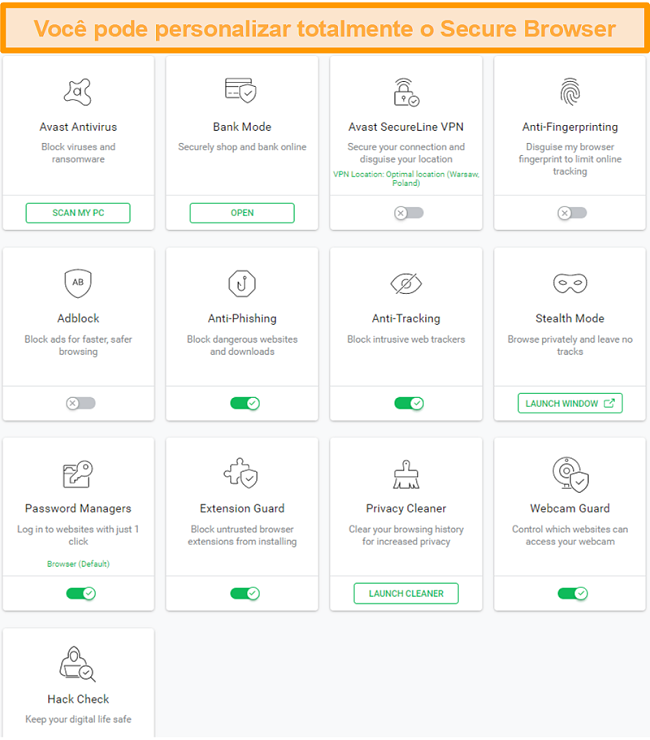Click the Bank Mode title
Image resolution: width=650 pixels, height=740 pixels.
(x=242, y=127)
